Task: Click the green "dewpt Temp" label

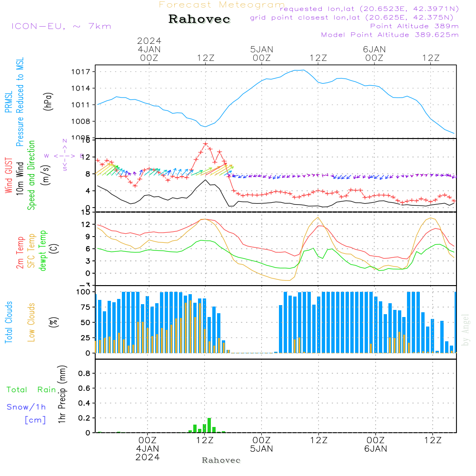Action: pyautogui.click(x=43, y=251)
